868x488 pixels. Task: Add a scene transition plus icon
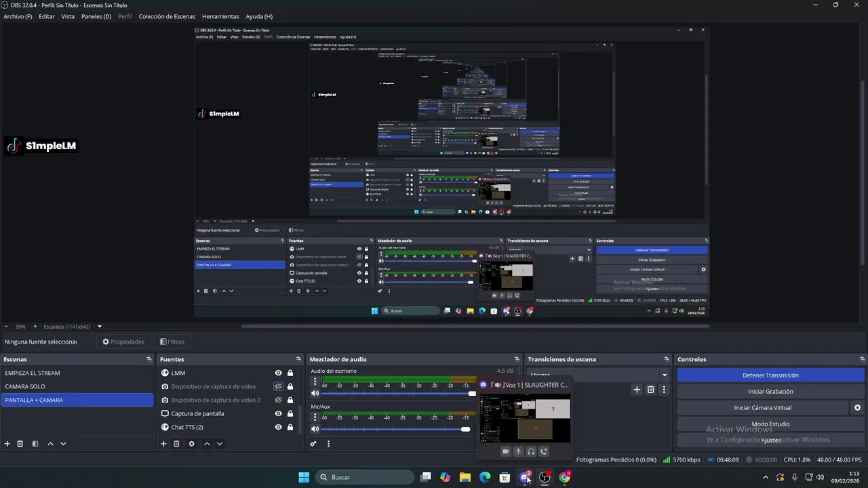click(x=637, y=390)
